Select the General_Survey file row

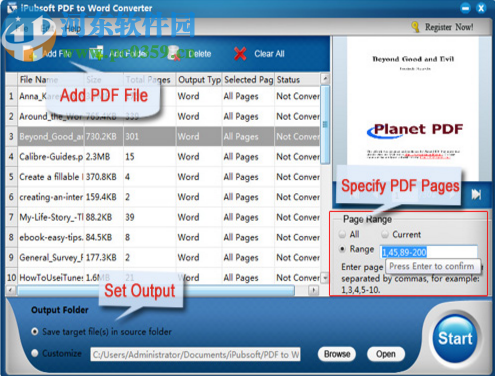click(x=163, y=257)
